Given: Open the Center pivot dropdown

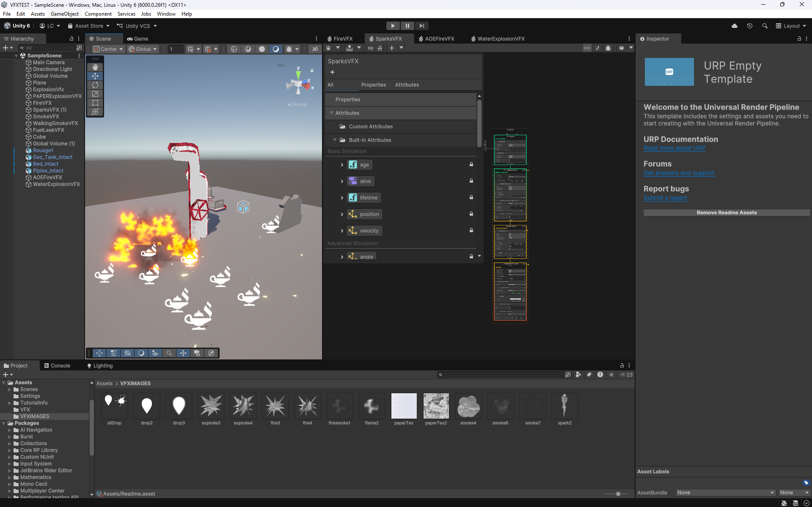Looking at the screenshot, I should (108, 49).
